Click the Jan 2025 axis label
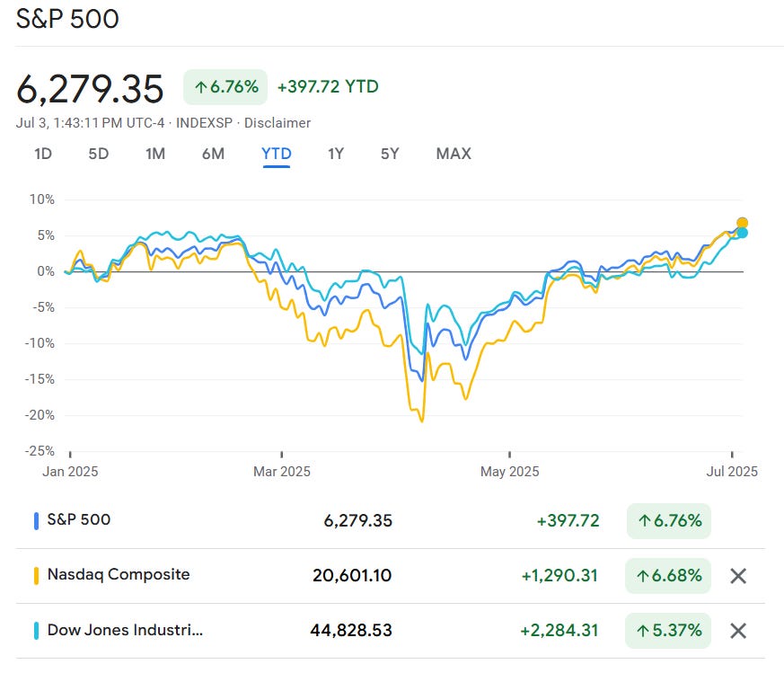 tap(70, 472)
